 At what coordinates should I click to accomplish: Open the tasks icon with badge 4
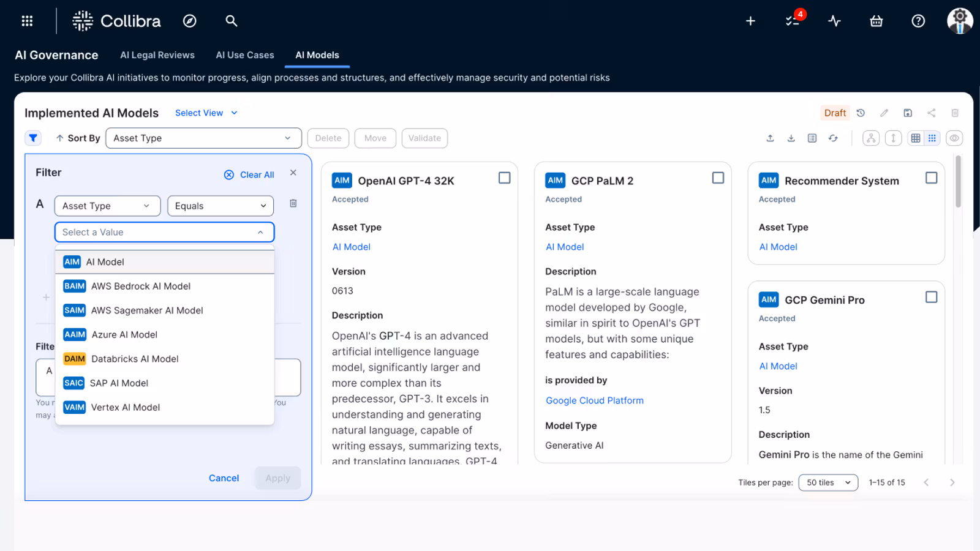click(x=793, y=21)
